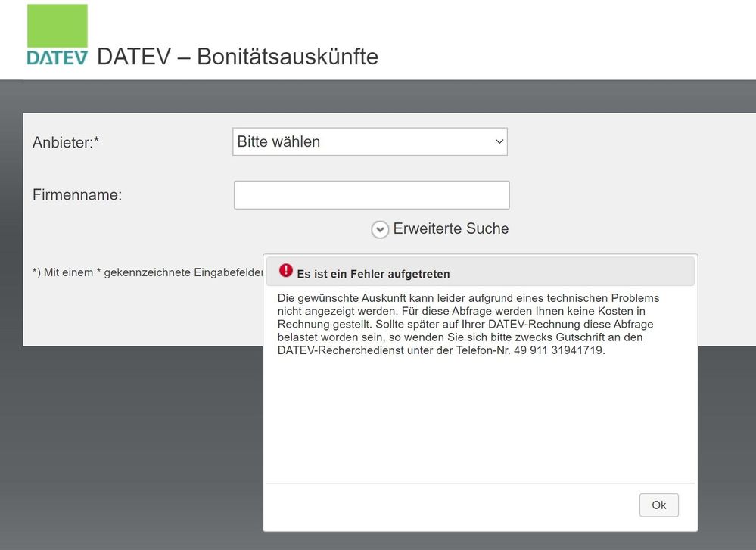Expand Erweiterte Suche with the chevron icon

pyautogui.click(x=380, y=229)
